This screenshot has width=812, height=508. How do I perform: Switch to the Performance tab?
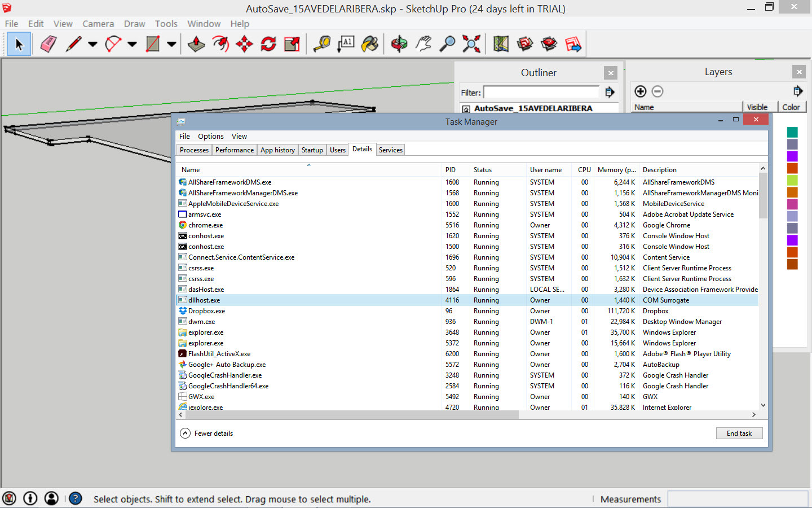point(235,150)
